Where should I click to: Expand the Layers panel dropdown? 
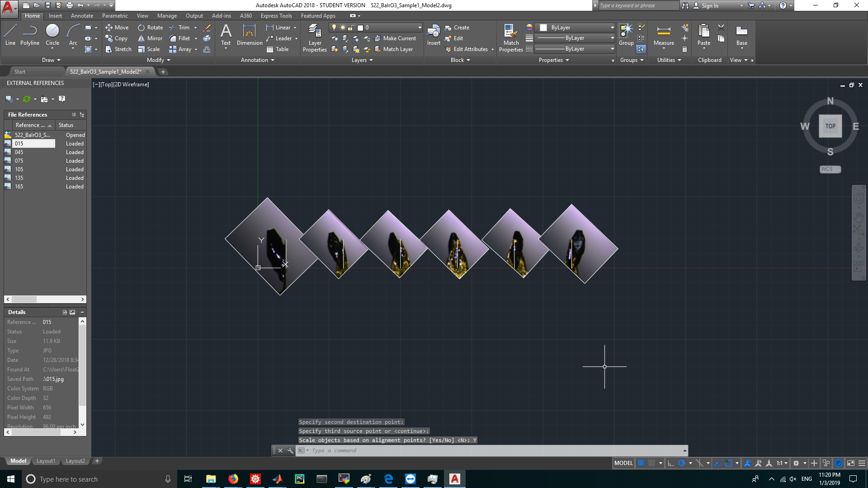[x=362, y=60]
